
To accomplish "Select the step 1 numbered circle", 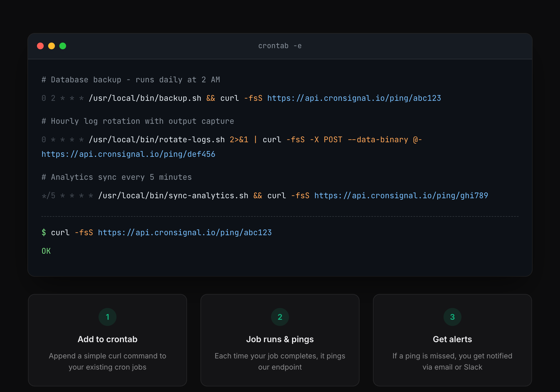I will pyautogui.click(x=108, y=317).
